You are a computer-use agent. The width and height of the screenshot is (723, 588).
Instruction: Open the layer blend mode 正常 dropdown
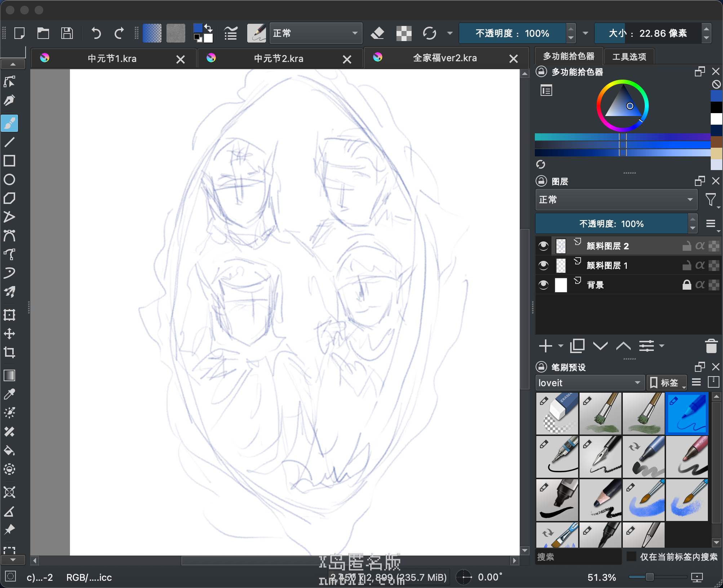pos(616,200)
